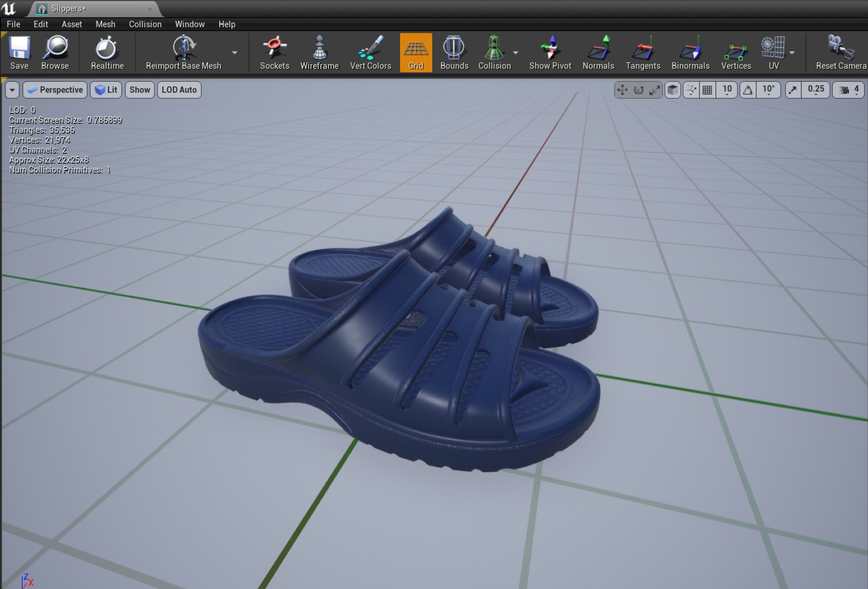Open the Help menu
868x589 pixels.
tap(227, 24)
